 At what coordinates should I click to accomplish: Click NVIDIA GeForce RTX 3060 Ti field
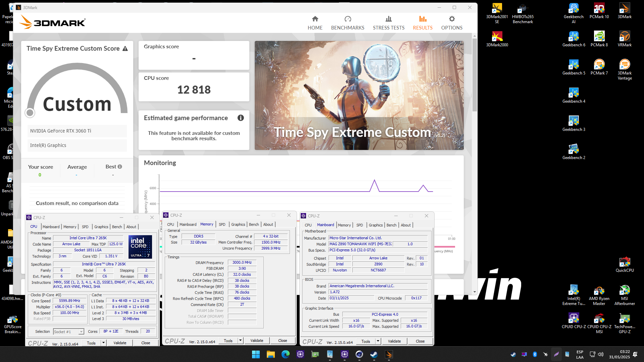pyautogui.click(x=77, y=131)
